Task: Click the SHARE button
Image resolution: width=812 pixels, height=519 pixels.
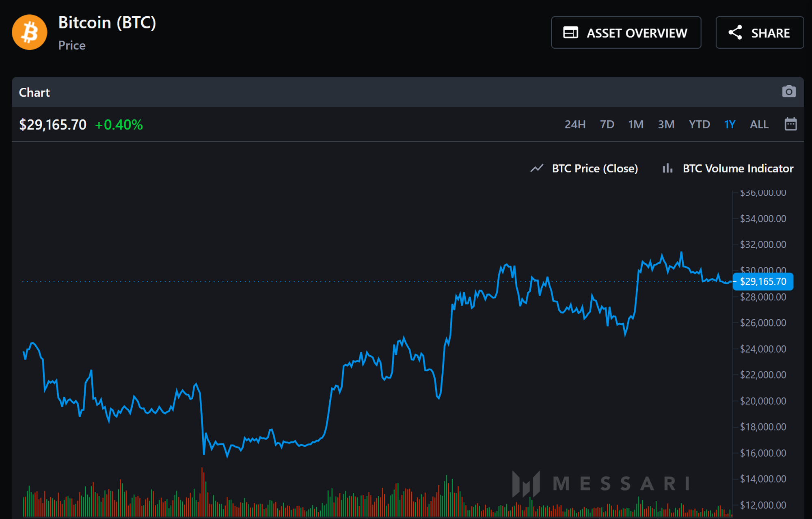Action: [759, 33]
